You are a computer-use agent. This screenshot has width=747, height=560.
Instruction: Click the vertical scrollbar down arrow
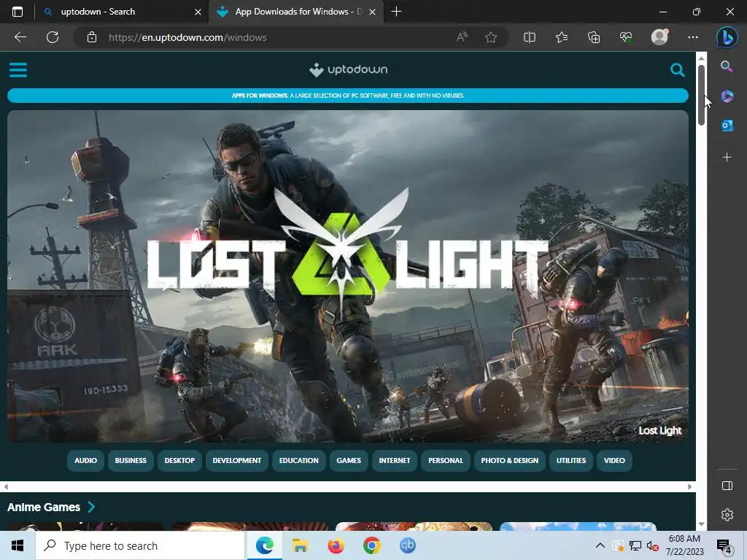tap(701, 524)
